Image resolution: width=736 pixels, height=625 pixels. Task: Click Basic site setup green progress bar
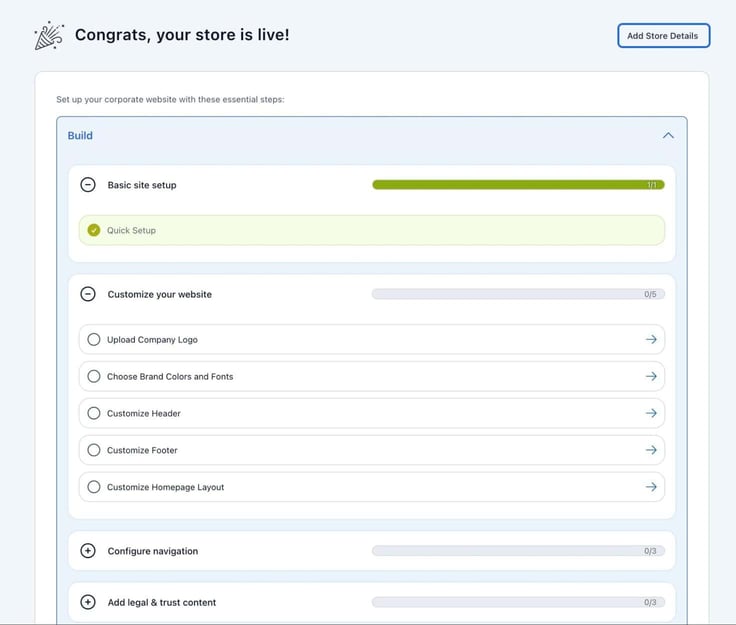518,185
